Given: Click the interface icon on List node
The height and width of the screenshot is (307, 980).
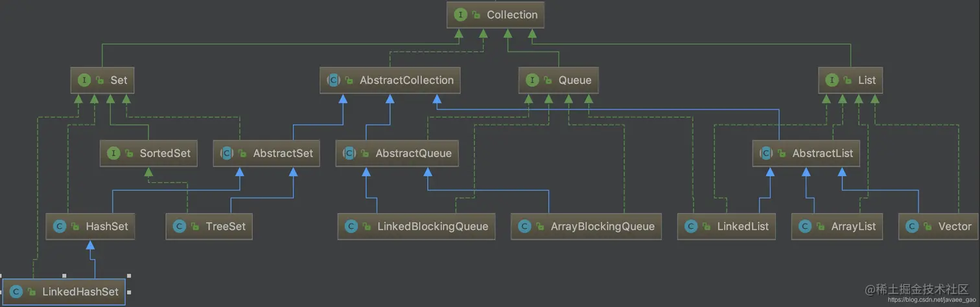Looking at the screenshot, I should (x=832, y=80).
